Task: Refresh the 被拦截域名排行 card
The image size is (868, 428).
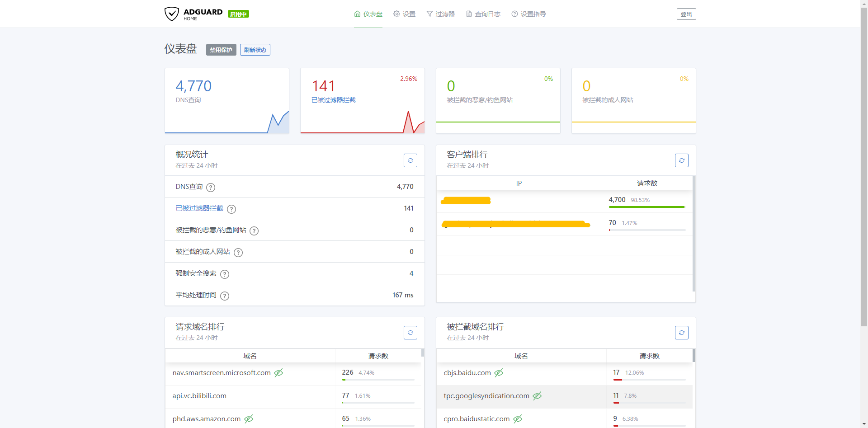Action: click(x=681, y=333)
